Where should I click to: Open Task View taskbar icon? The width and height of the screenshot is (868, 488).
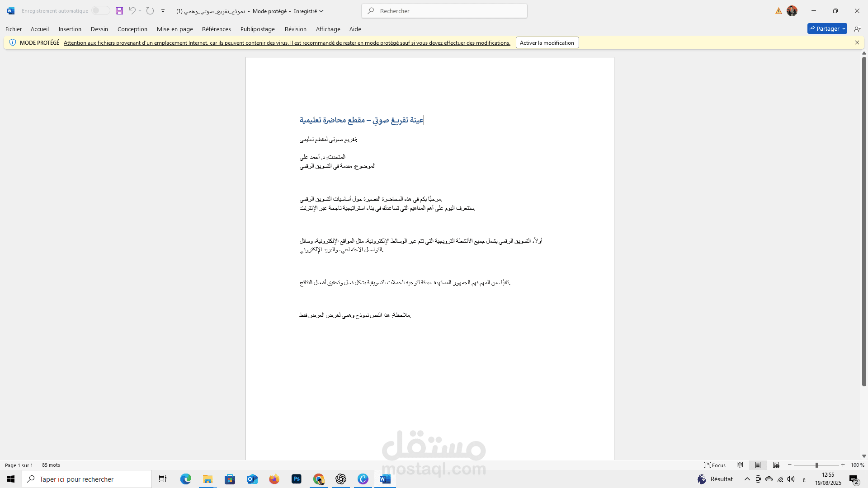click(163, 479)
